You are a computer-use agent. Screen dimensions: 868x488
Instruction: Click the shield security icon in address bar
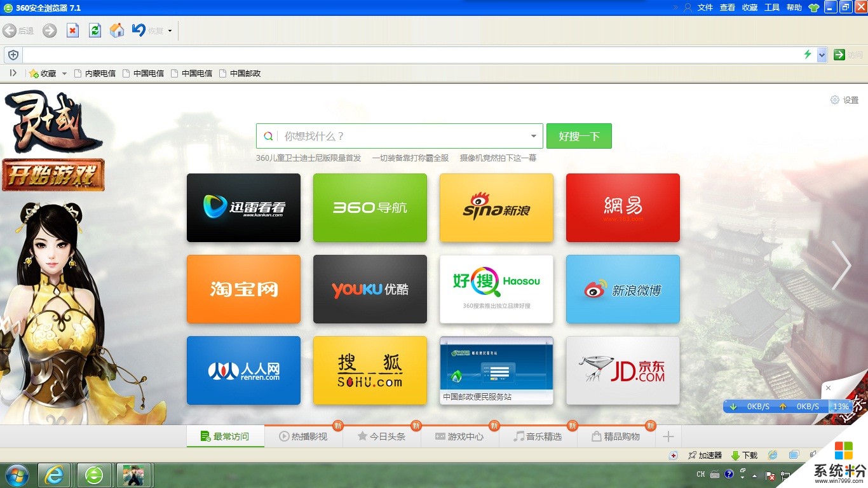tap(13, 55)
